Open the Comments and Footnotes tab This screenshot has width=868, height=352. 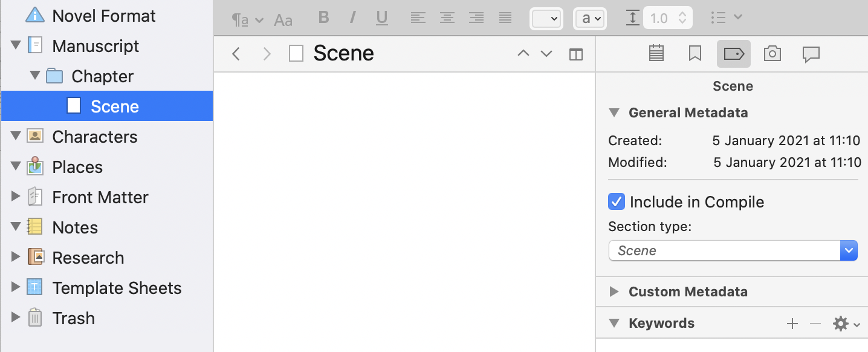point(811,54)
